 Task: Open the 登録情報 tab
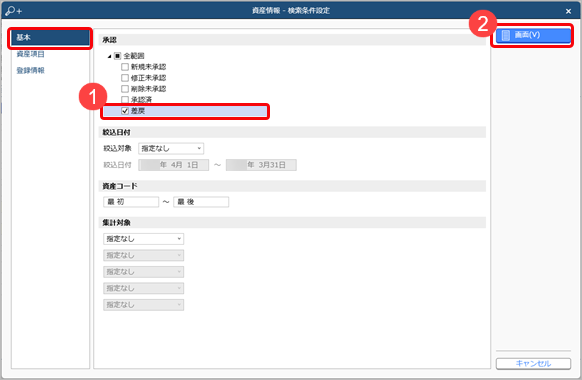point(30,71)
